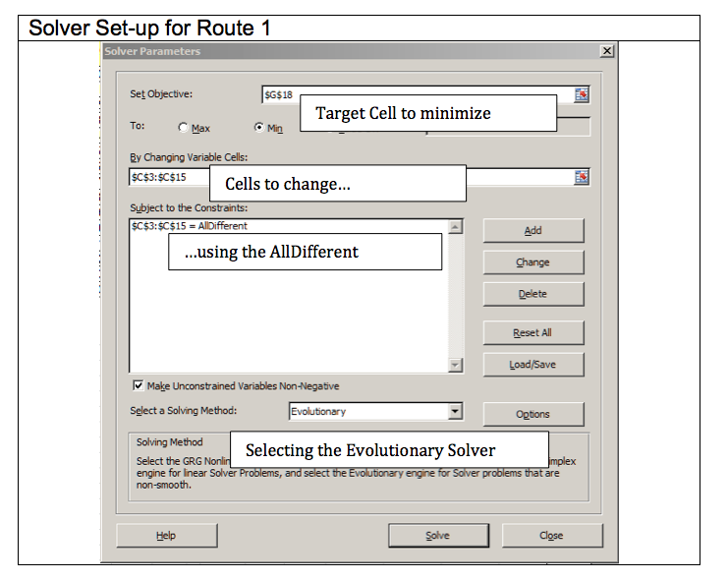Click the Reset All button
Screen dimensions: 728x580
(x=532, y=332)
